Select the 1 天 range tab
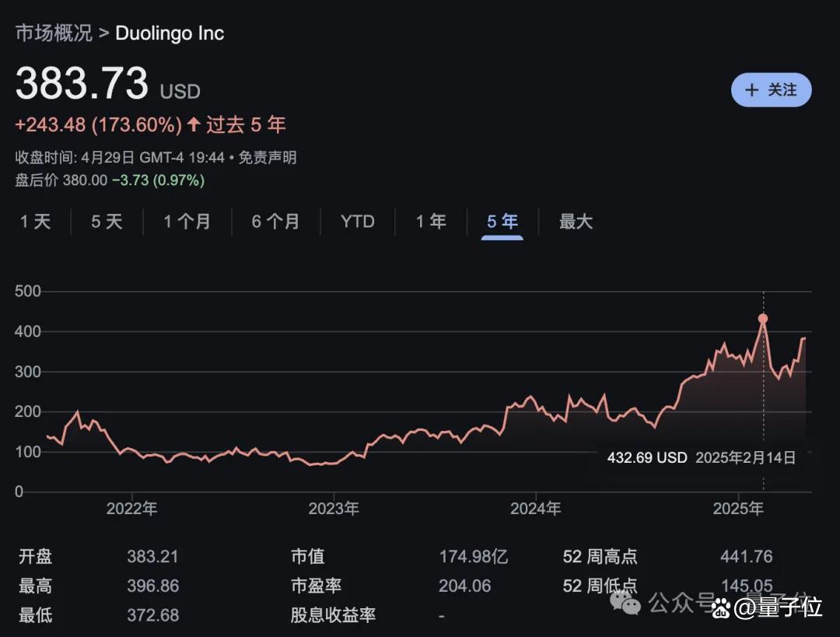840x637 pixels. point(35,221)
